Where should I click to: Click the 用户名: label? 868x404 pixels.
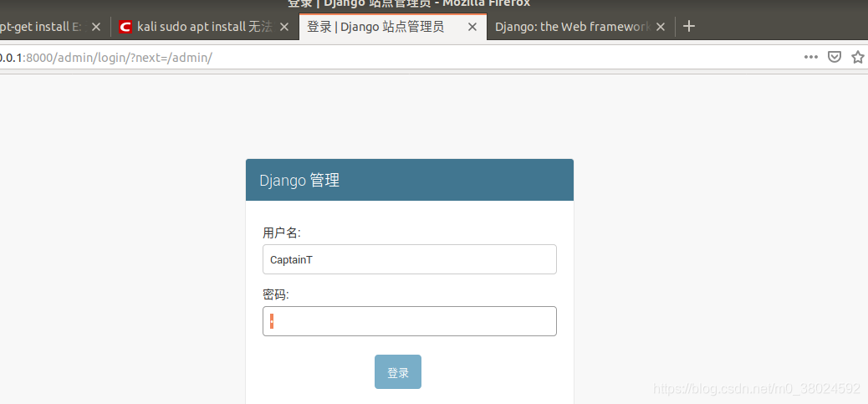(x=282, y=233)
